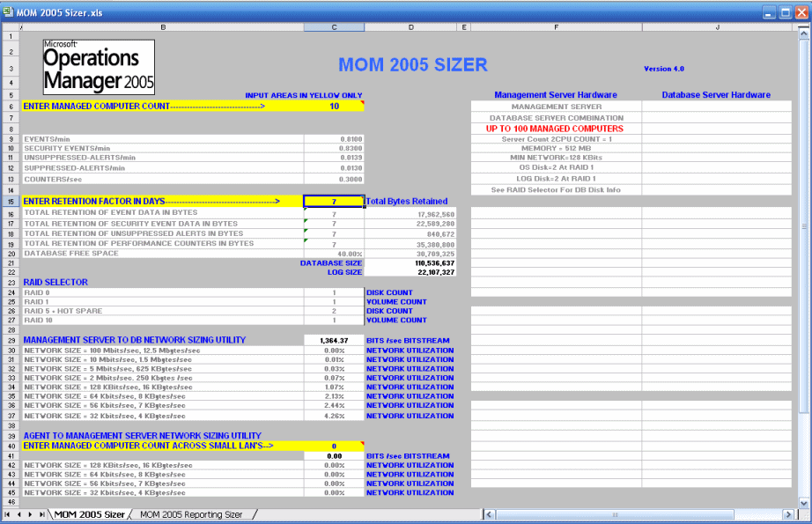The height and width of the screenshot is (524, 812).
Task: Select the 4.26% network utilization value
Action: 334,416
